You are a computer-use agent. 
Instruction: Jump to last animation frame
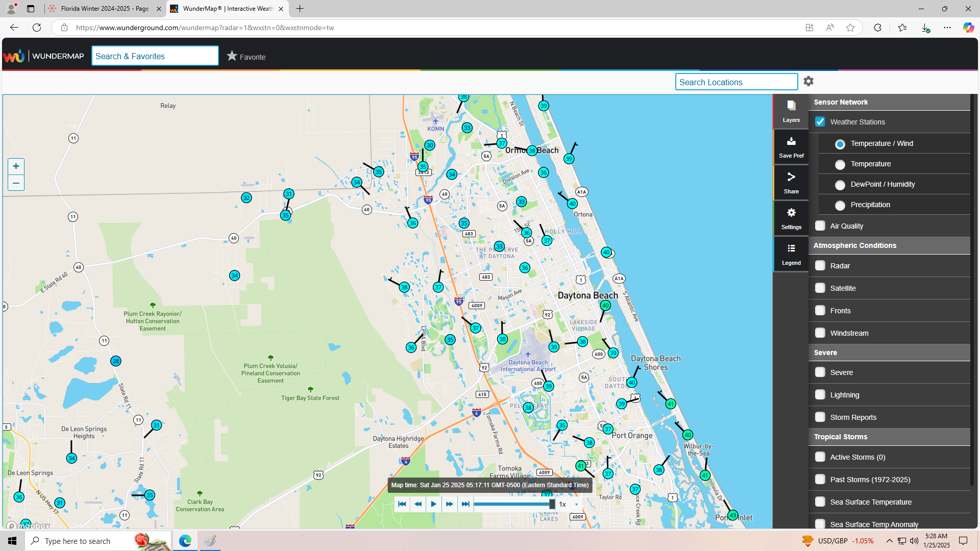[465, 504]
